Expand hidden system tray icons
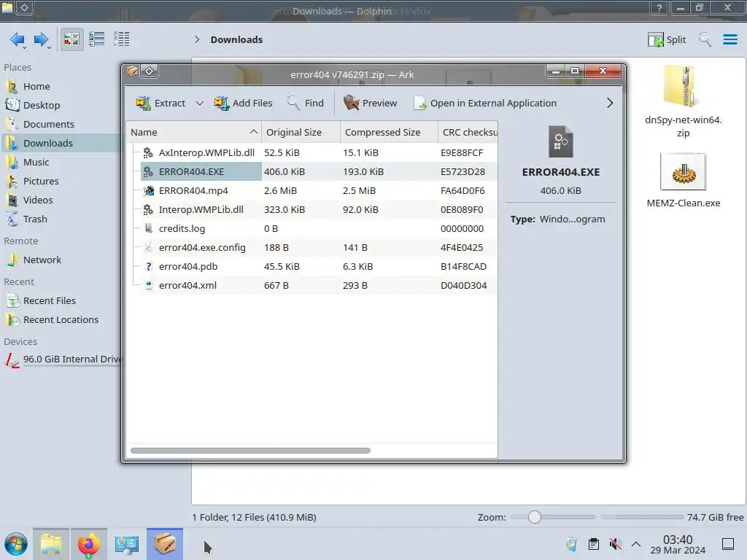Viewport: 747px width, 560px height. click(636, 544)
